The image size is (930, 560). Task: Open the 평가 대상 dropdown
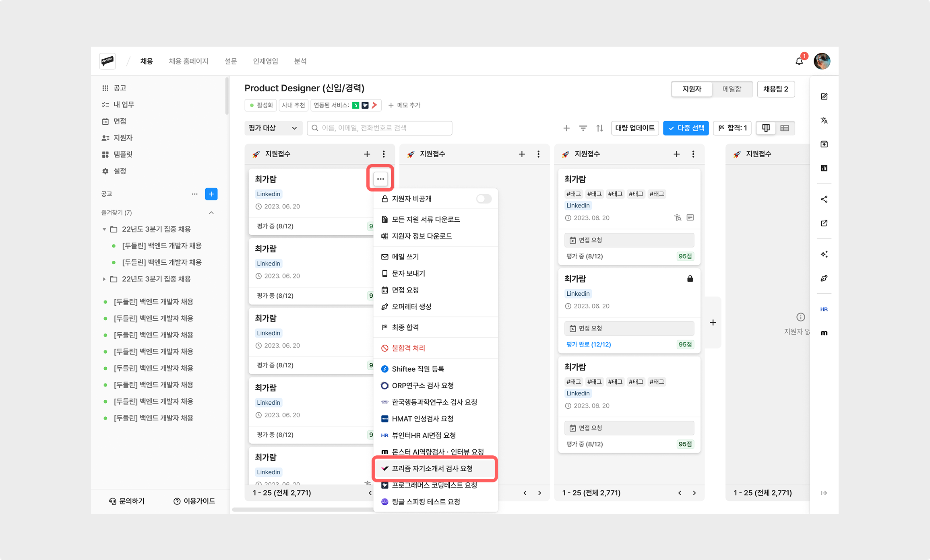[x=273, y=128]
